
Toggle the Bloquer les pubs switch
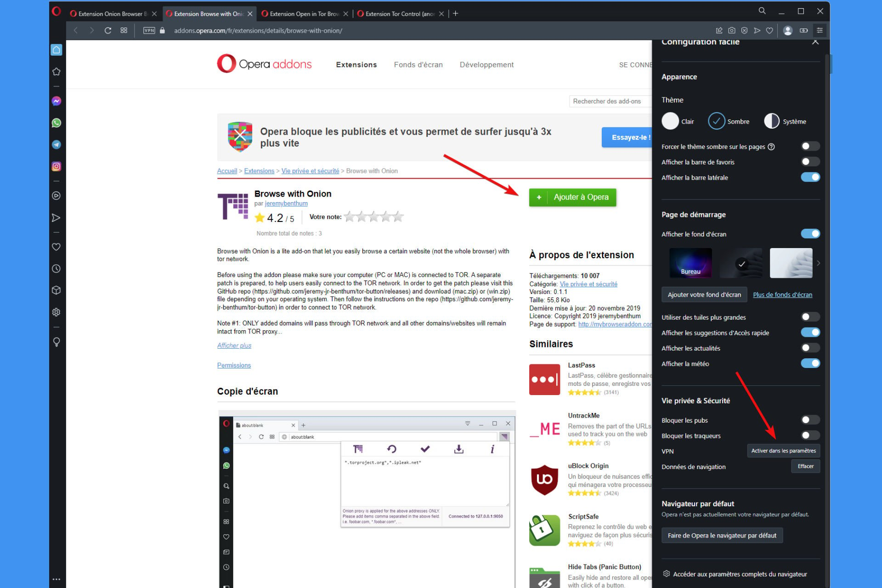point(808,419)
